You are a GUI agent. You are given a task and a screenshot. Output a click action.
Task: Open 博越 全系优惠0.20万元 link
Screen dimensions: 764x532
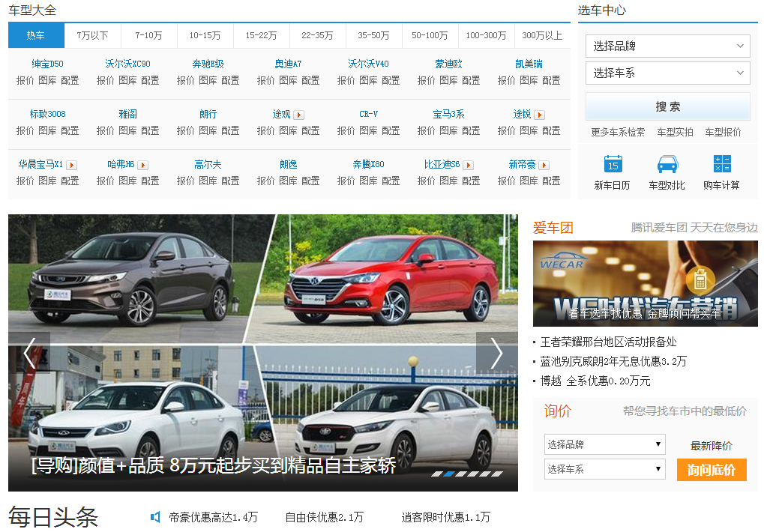tap(595, 381)
